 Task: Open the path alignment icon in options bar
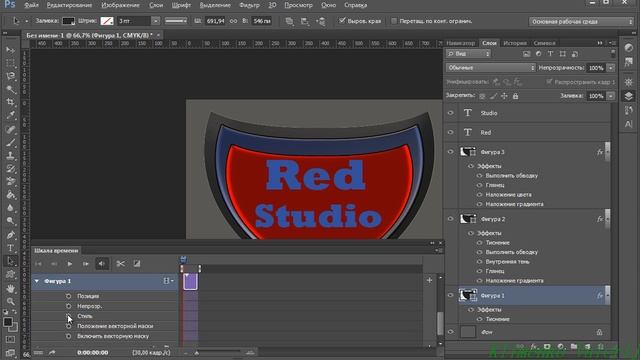pos(304,21)
